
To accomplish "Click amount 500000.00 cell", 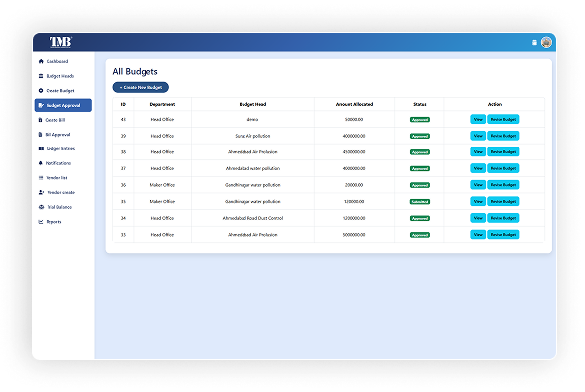I will click(354, 235).
